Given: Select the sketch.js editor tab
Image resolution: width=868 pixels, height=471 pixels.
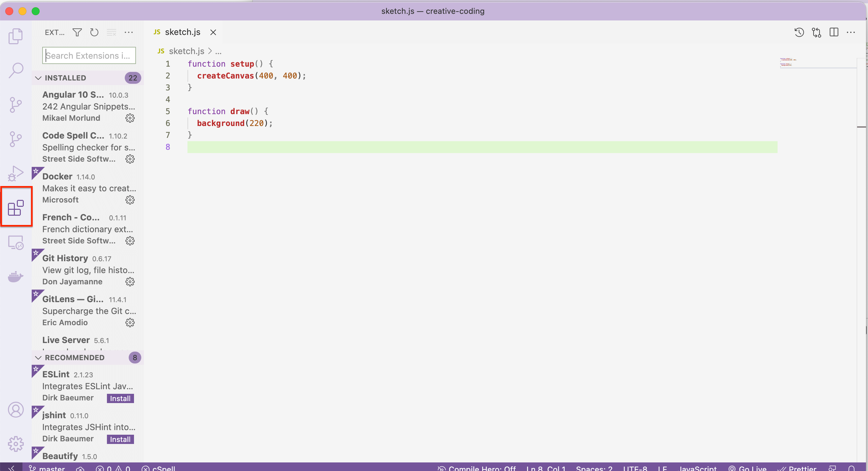Looking at the screenshot, I should point(182,32).
